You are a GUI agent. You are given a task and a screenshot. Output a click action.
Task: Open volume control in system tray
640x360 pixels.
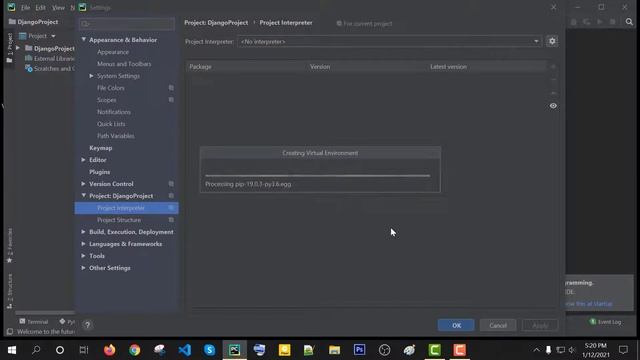point(572,350)
